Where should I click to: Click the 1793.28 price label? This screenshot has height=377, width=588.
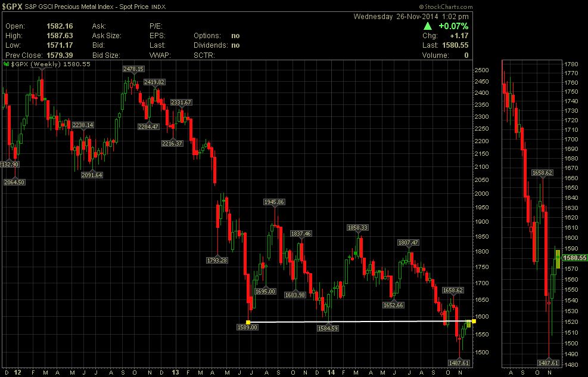[x=217, y=261]
